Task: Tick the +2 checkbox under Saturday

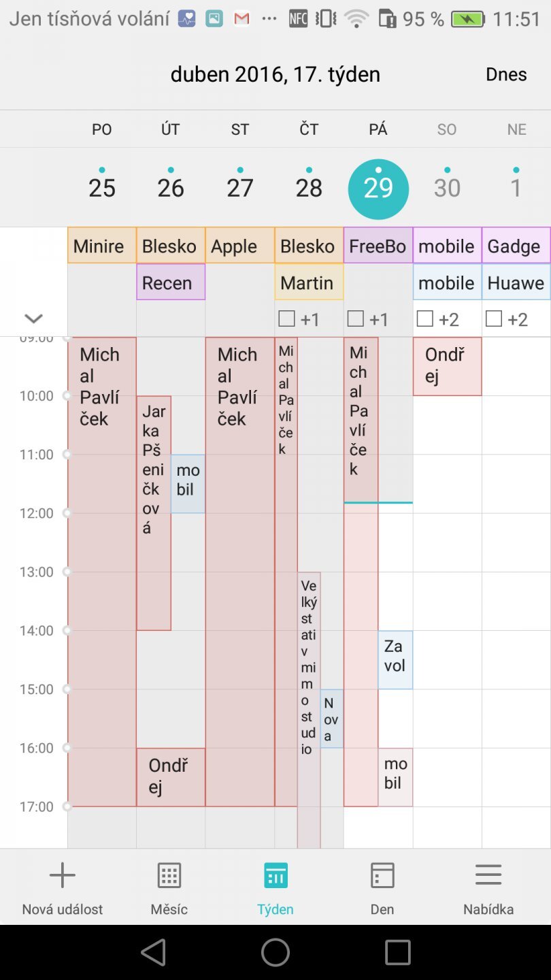Action: pyautogui.click(x=425, y=318)
